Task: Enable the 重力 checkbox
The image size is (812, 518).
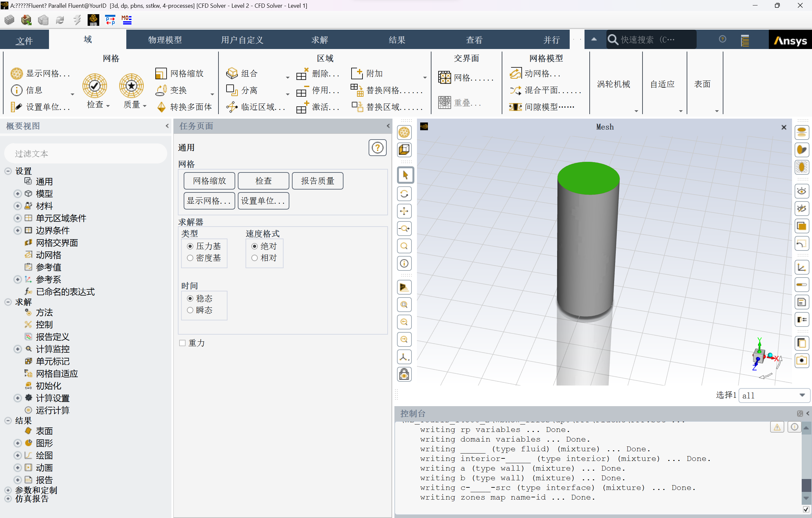Action: (182, 343)
